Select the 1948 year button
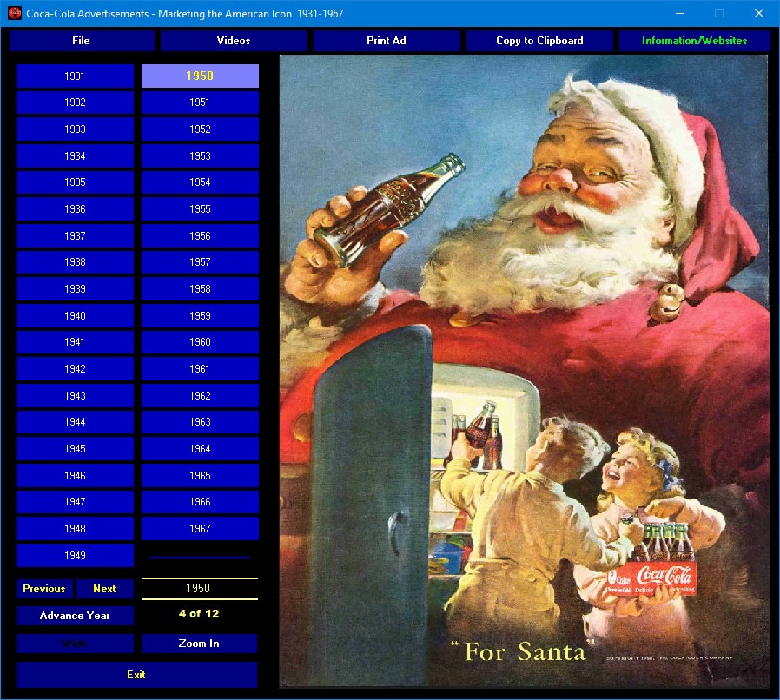Viewport: 780px width, 700px height. [x=75, y=529]
